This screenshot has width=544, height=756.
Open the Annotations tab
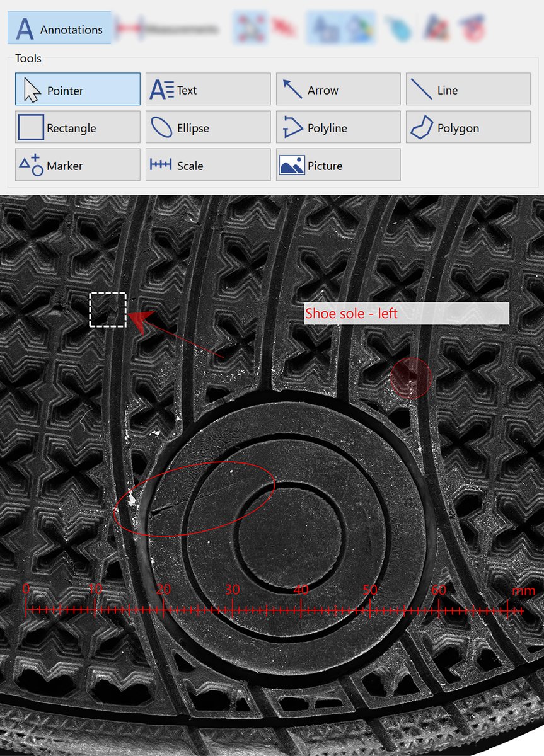[60, 29]
